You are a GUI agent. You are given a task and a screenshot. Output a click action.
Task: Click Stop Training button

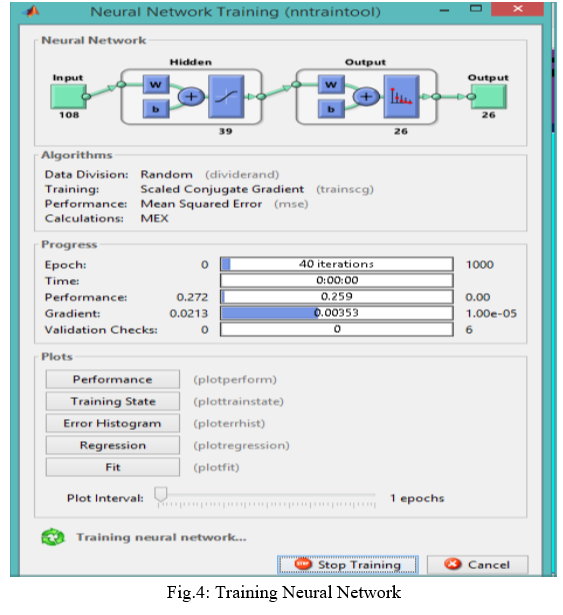pos(348,565)
